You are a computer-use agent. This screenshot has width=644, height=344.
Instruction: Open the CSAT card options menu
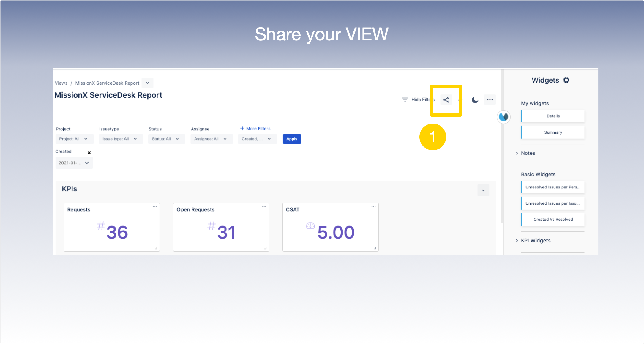pos(373,207)
